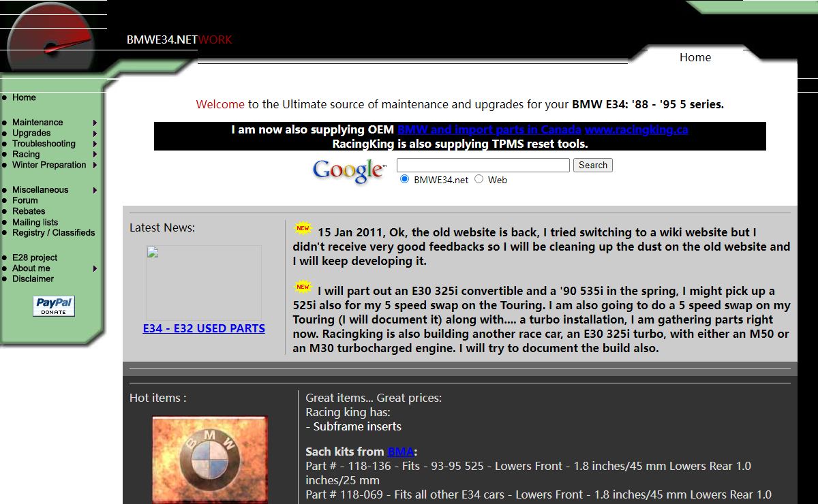Open the Mailing lists page
Viewport: 818px width, 504px height.
point(35,222)
